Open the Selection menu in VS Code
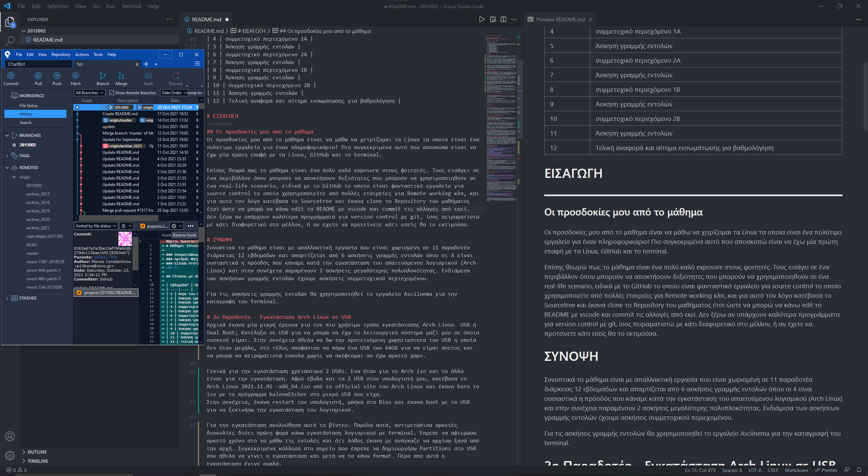Viewport: 868px width, 476px height. pyautogui.click(x=58, y=6)
